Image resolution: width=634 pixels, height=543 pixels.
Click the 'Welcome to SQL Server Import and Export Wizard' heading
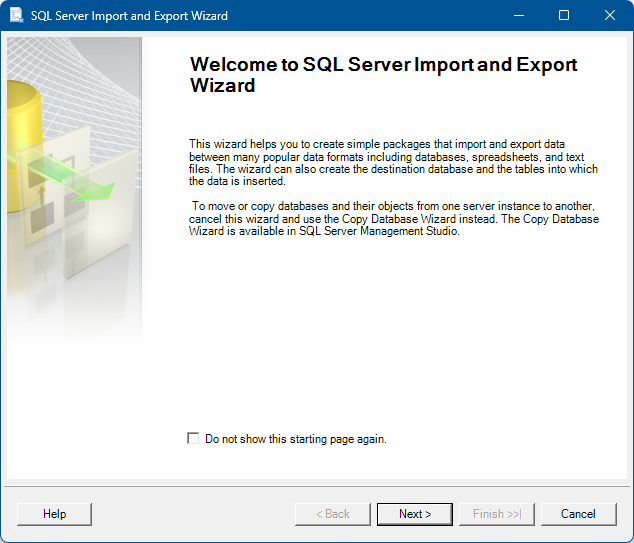[383, 75]
